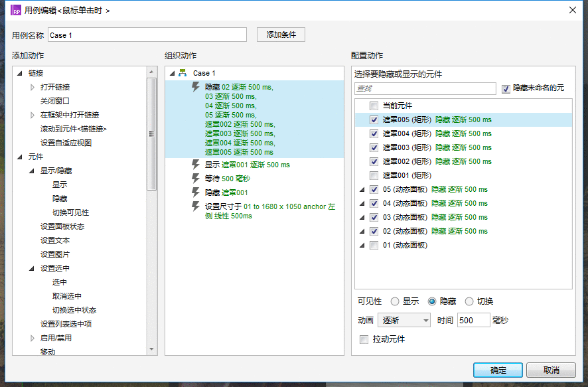Expand the 03 (动态面板) item

(x=362, y=217)
